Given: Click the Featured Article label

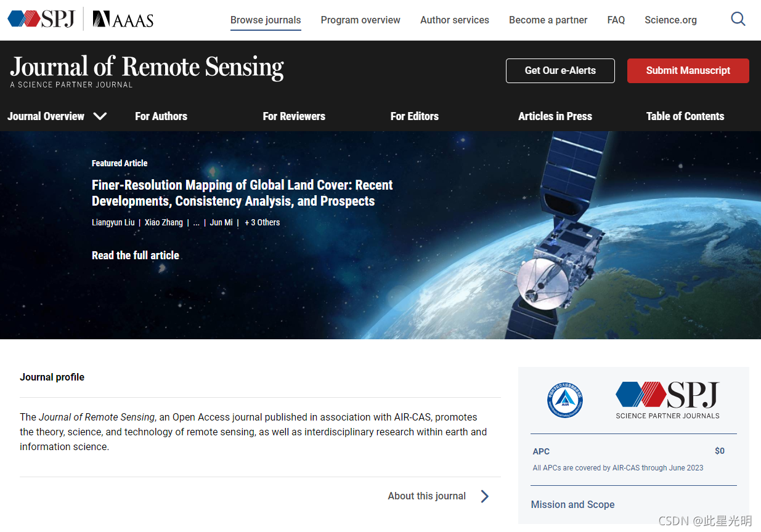Looking at the screenshot, I should coord(120,163).
